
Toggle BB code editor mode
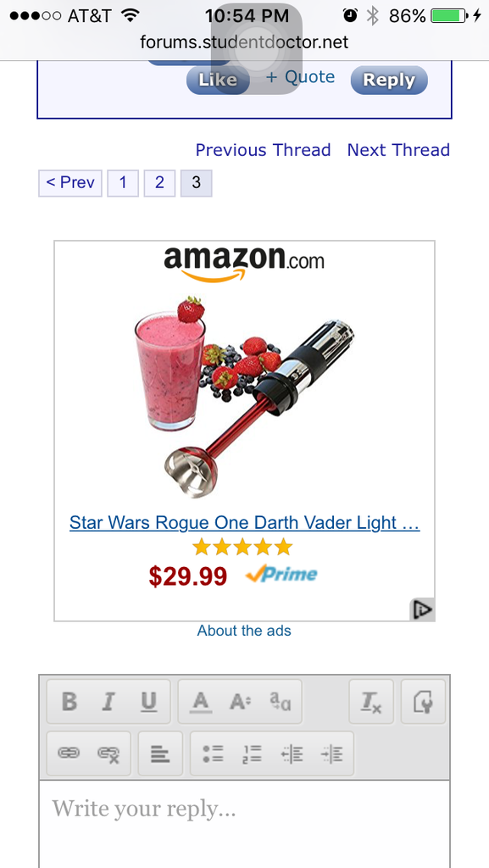423,702
